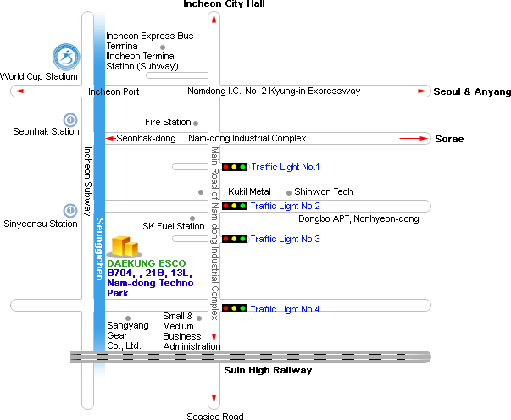
Task: Click the Traffic Light No.1 blue label
Action: point(285,167)
